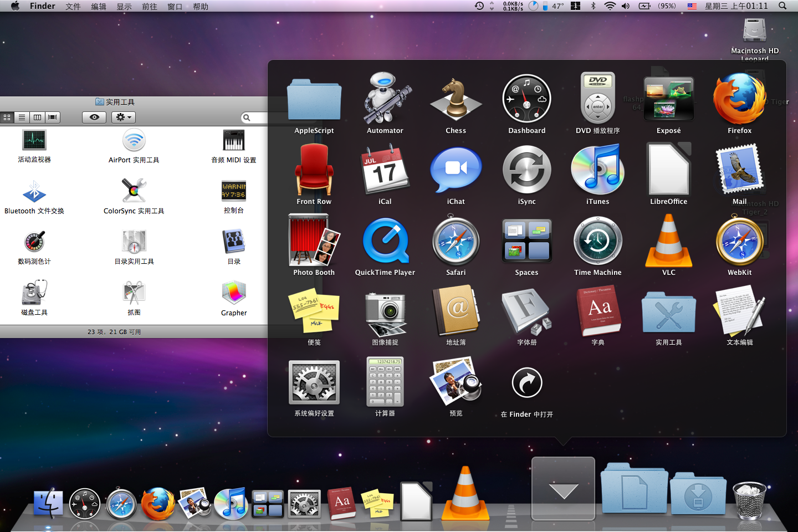Open the 窗口 menu
This screenshot has width=798, height=532.
tap(175, 6)
